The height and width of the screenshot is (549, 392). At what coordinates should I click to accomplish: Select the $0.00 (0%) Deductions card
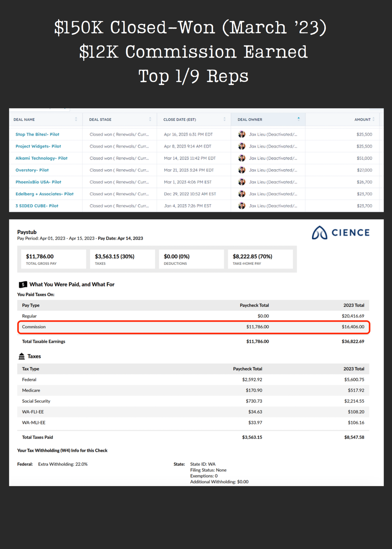[x=191, y=259]
